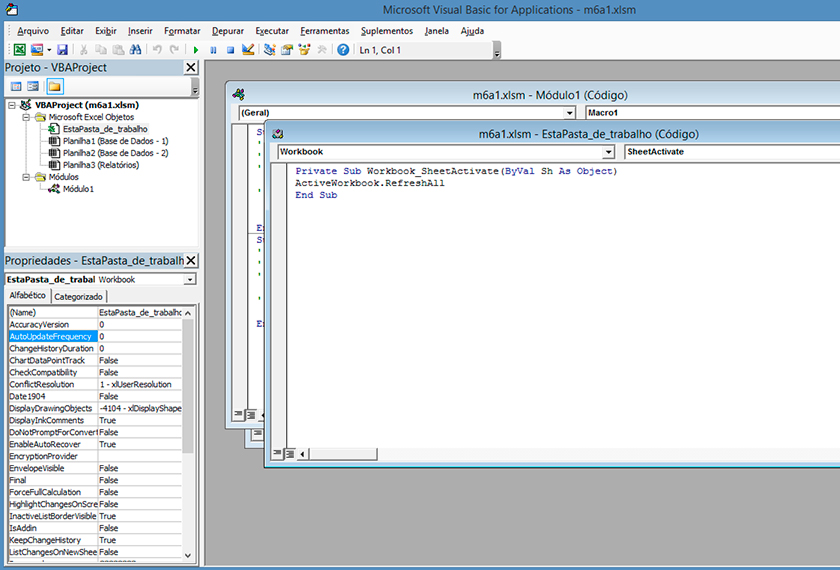
Task: Switch to the Categorizado tab
Action: coord(78,296)
